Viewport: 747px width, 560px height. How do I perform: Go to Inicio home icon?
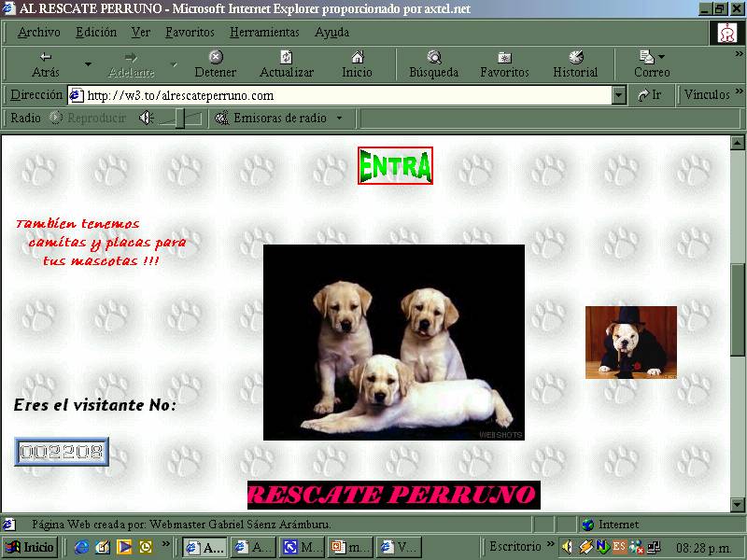pyautogui.click(x=357, y=58)
